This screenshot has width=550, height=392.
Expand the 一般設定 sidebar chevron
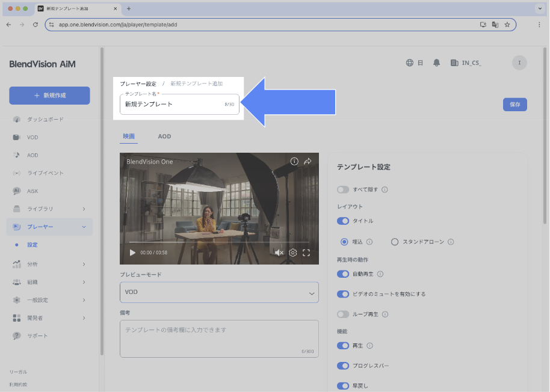(x=84, y=300)
